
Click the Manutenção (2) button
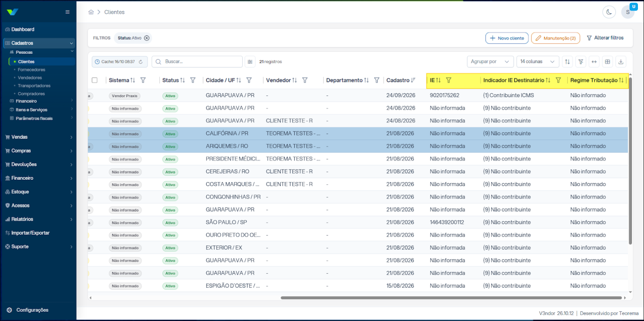(556, 38)
